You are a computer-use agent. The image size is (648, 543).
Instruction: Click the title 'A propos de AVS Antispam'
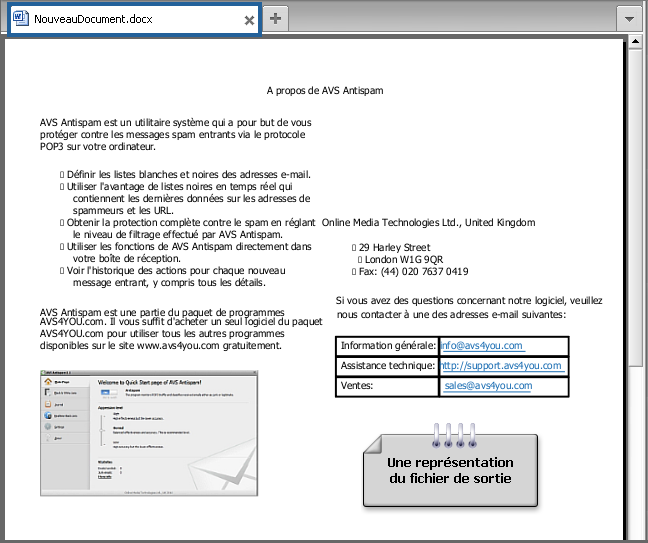(325, 90)
